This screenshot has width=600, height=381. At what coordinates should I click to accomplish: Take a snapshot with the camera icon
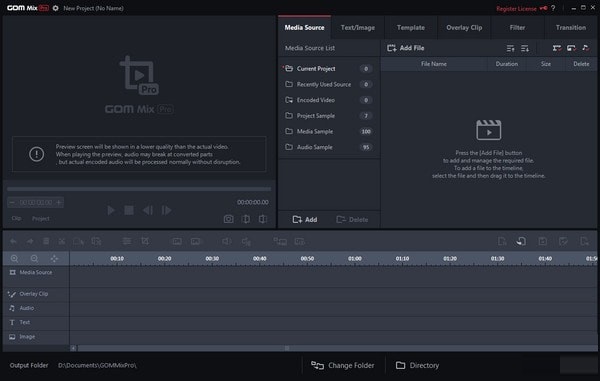pyautogui.click(x=228, y=219)
